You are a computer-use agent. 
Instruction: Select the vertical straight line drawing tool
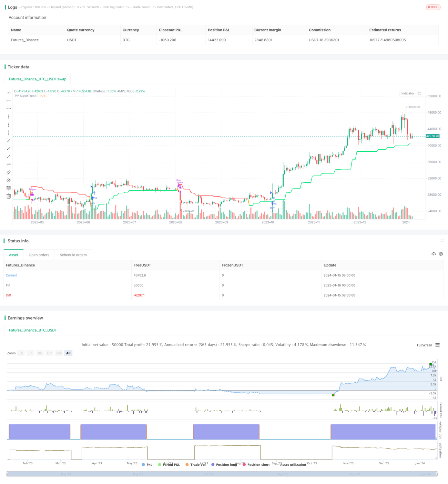9,117
